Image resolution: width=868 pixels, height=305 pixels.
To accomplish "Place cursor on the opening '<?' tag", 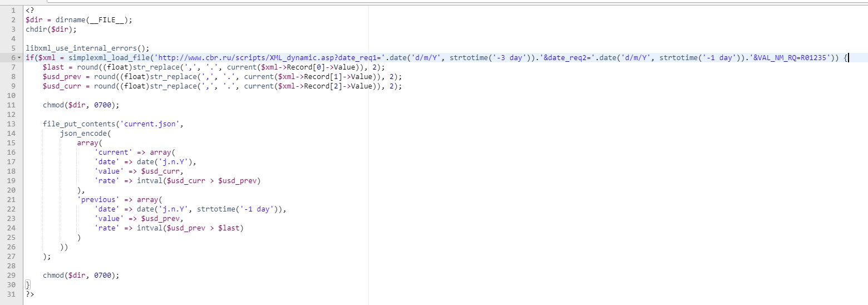I will (x=29, y=10).
